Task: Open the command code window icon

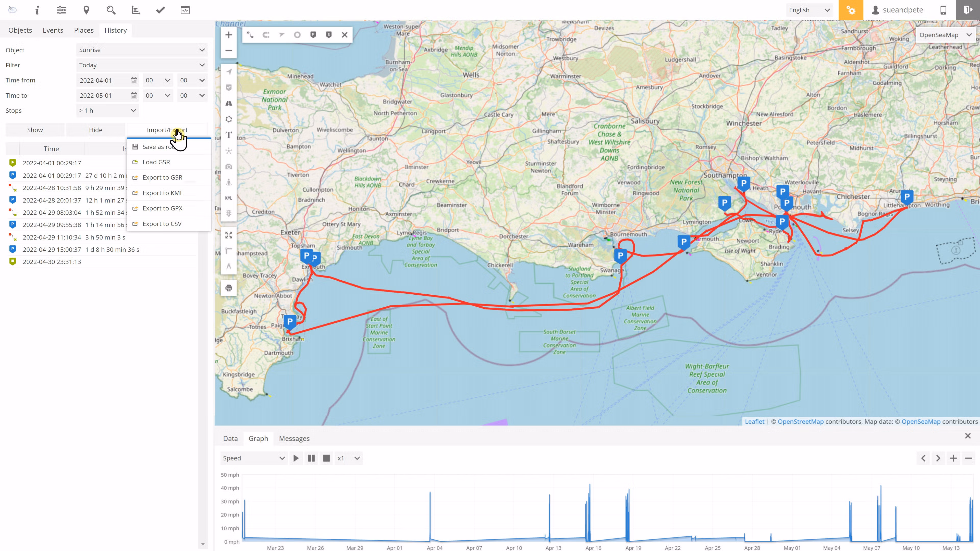Action: [185, 10]
